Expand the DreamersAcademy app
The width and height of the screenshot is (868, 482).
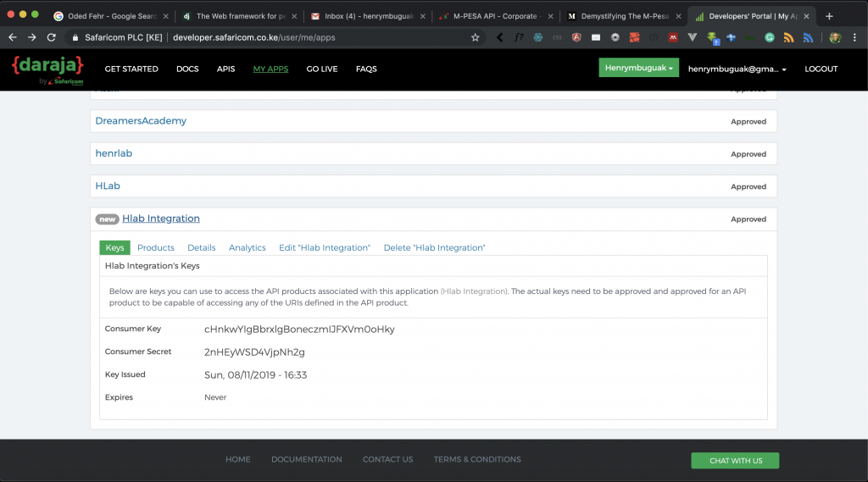pos(141,120)
